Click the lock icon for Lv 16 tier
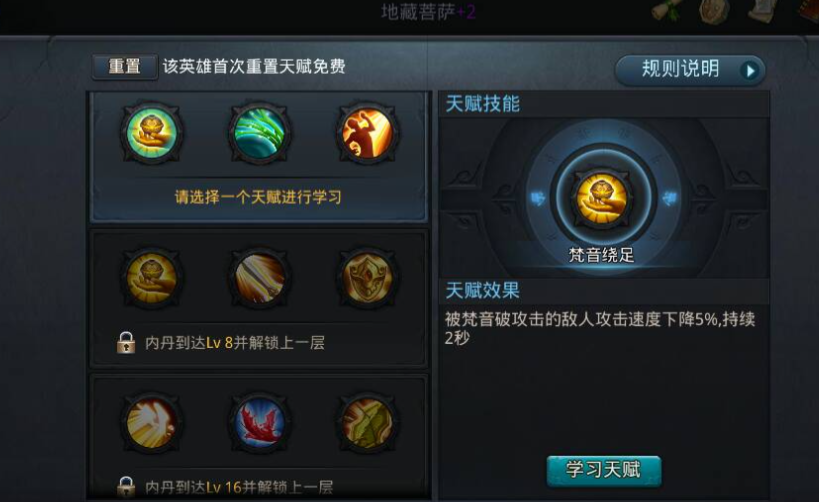Screen dimensions: 819x502 [x=125, y=487]
